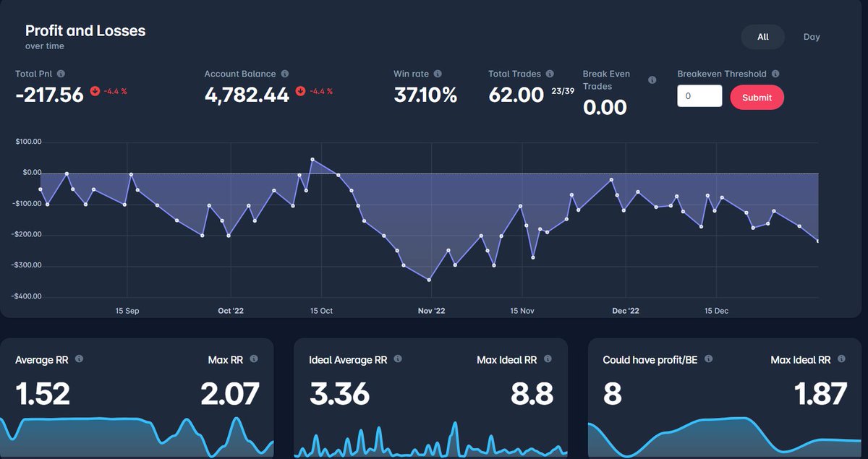The width and height of the screenshot is (868, 459).
Task: Click the Dec '22 x-axis label
Action: (626, 311)
